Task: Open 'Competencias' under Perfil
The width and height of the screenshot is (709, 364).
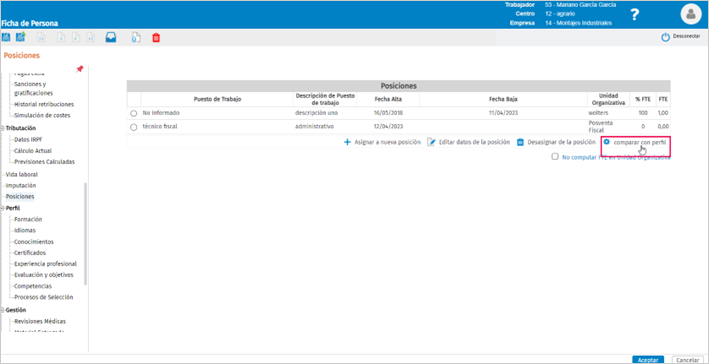Action: (x=33, y=286)
